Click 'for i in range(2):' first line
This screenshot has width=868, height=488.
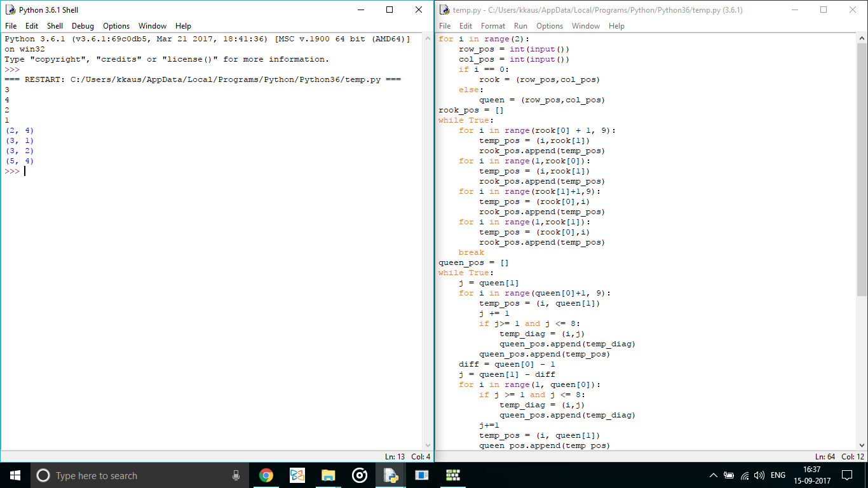(x=484, y=39)
